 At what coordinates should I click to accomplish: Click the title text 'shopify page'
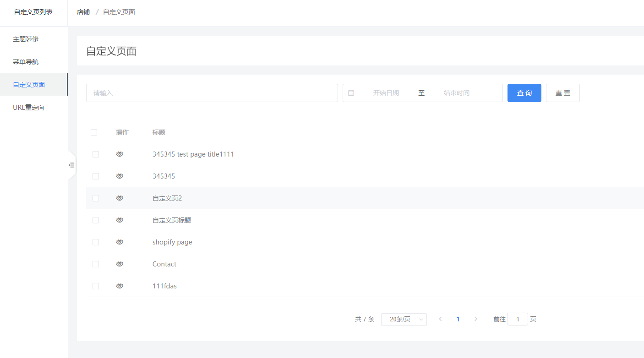pos(172,242)
